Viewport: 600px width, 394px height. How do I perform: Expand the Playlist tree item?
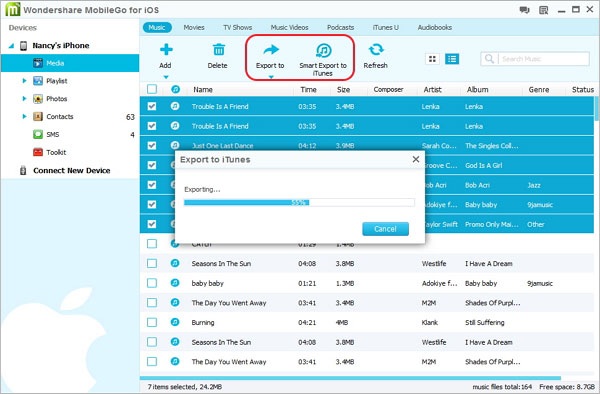[x=24, y=81]
